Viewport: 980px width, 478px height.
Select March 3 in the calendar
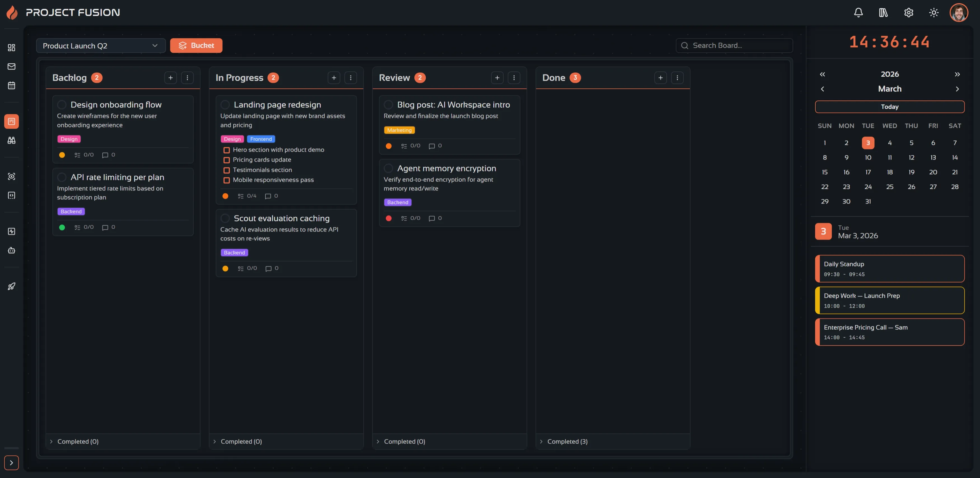coord(868,143)
